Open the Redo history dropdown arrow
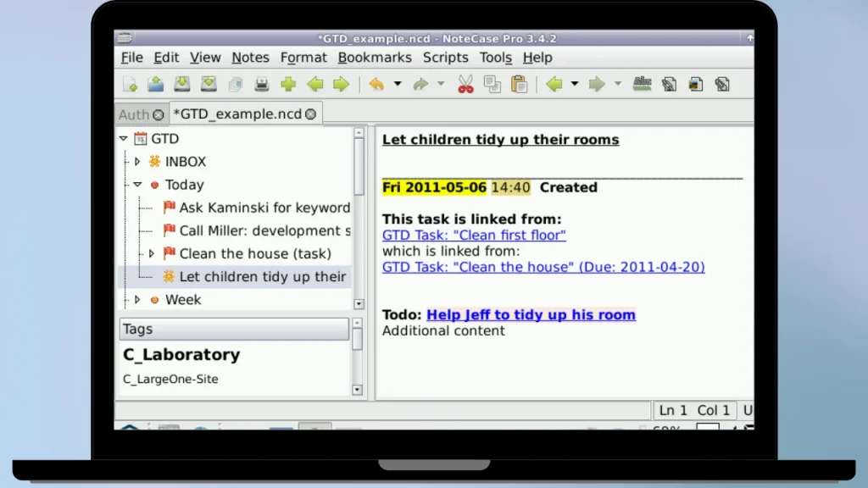Viewport: 868px width, 488px height. pyautogui.click(x=441, y=84)
